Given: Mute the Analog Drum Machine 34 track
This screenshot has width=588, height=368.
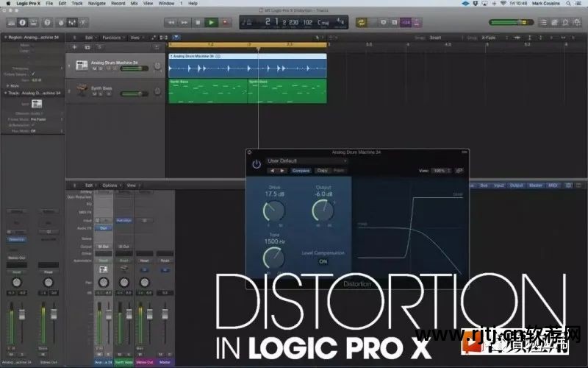Looking at the screenshot, I should click(x=95, y=68).
